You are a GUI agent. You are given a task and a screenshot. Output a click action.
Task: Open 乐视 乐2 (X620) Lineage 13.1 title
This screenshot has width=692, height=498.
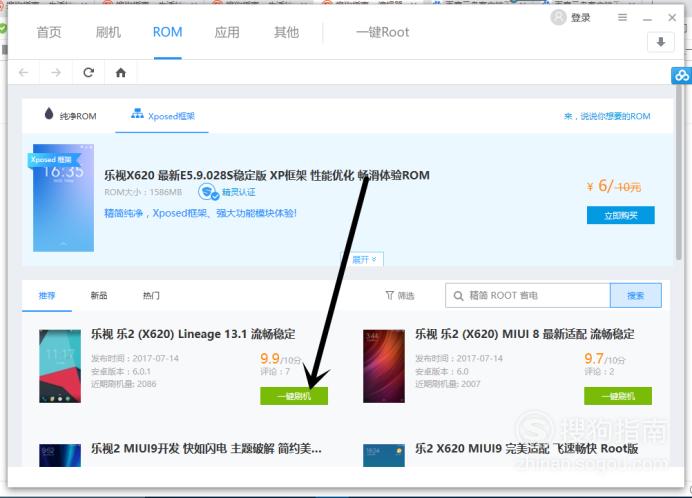[193, 334]
